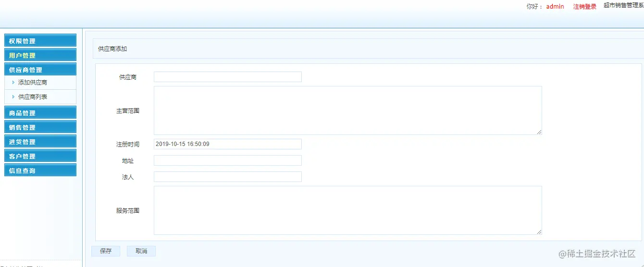Click the 服务范围 textarea resize handle

pyautogui.click(x=539, y=232)
